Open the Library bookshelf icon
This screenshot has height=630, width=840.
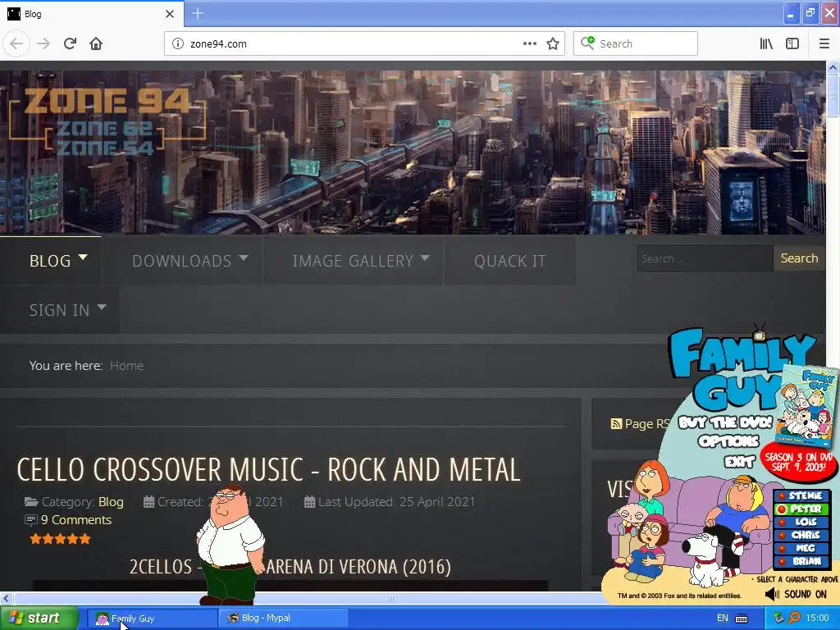(766, 43)
